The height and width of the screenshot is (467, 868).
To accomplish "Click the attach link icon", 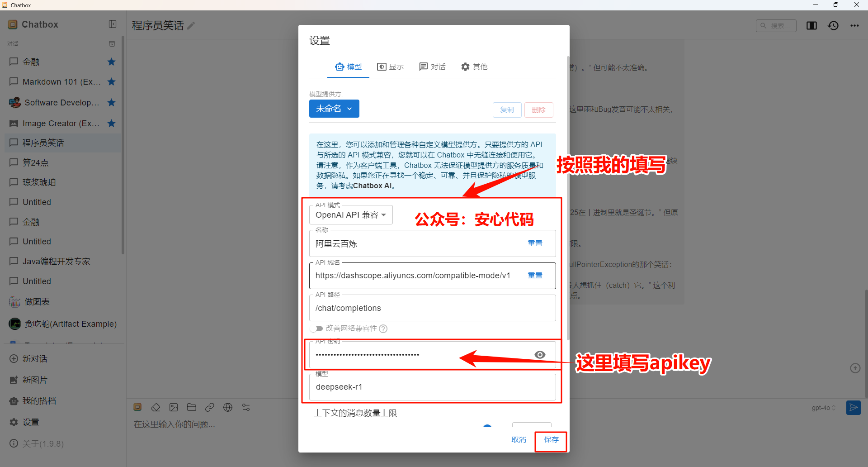I will pos(210,407).
